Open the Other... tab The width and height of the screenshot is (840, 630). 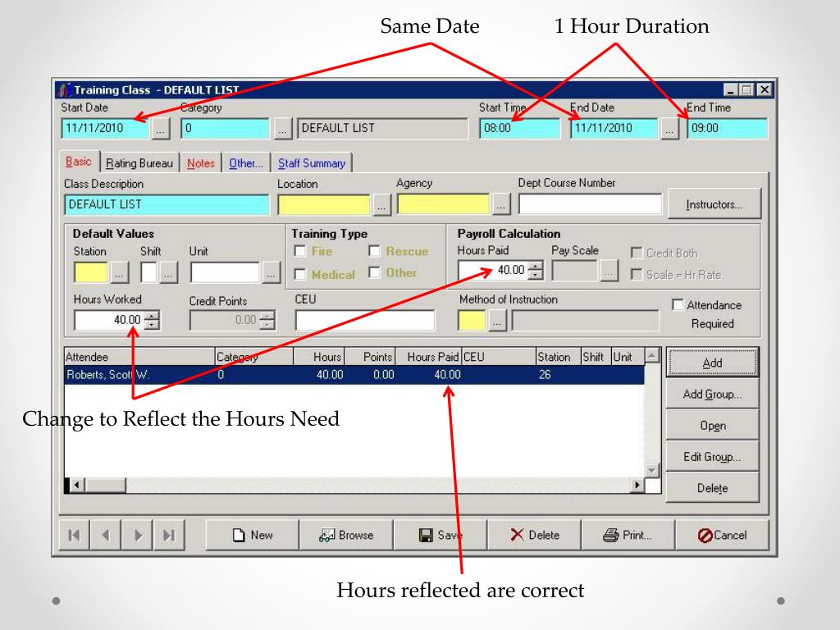246,163
